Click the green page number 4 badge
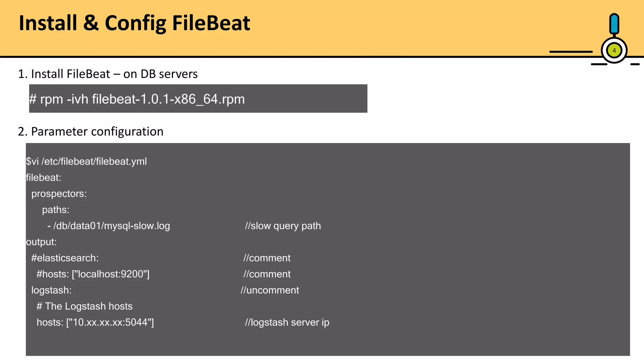 [x=614, y=51]
